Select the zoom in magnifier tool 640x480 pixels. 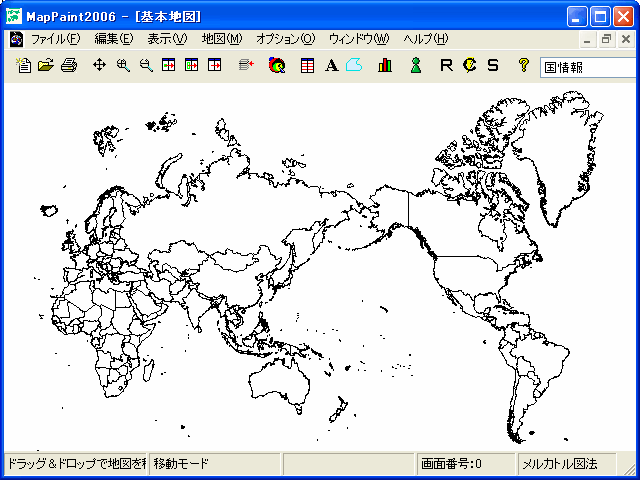(123, 66)
